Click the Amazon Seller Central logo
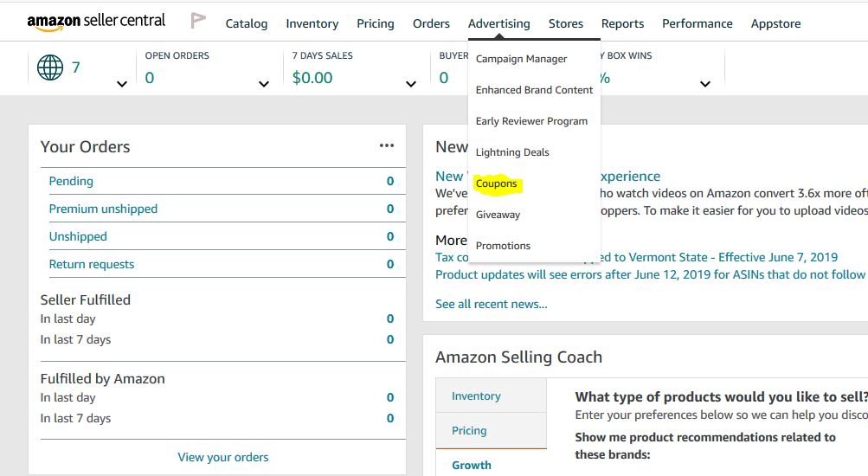 pos(96,22)
